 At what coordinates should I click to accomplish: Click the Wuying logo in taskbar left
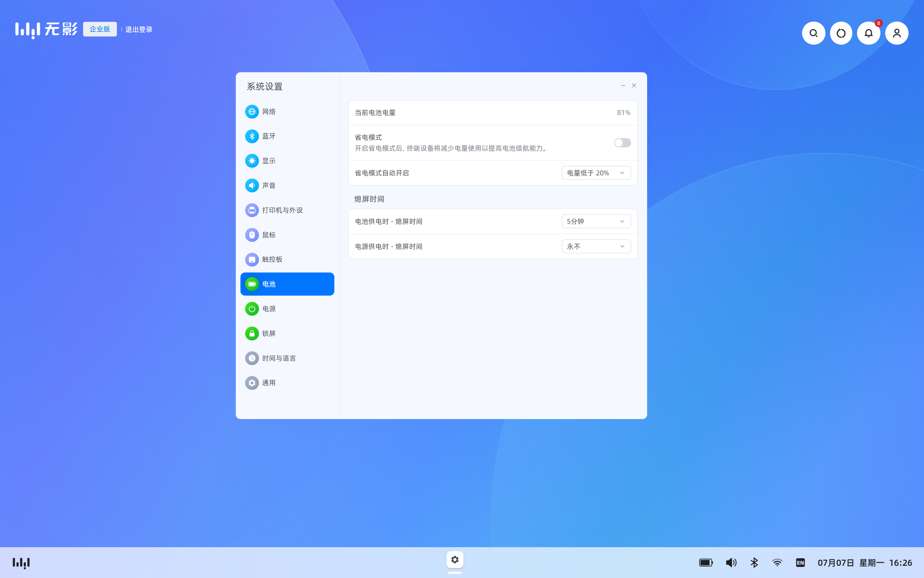point(21,563)
